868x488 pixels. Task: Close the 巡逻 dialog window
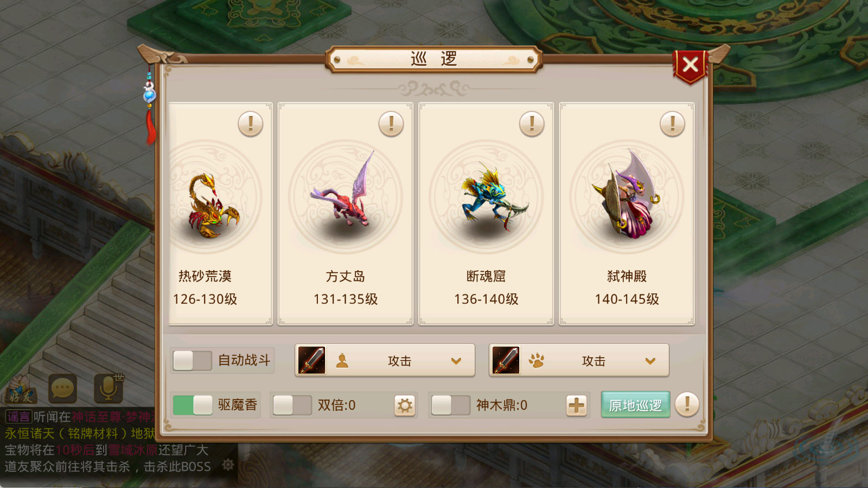click(x=690, y=66)
